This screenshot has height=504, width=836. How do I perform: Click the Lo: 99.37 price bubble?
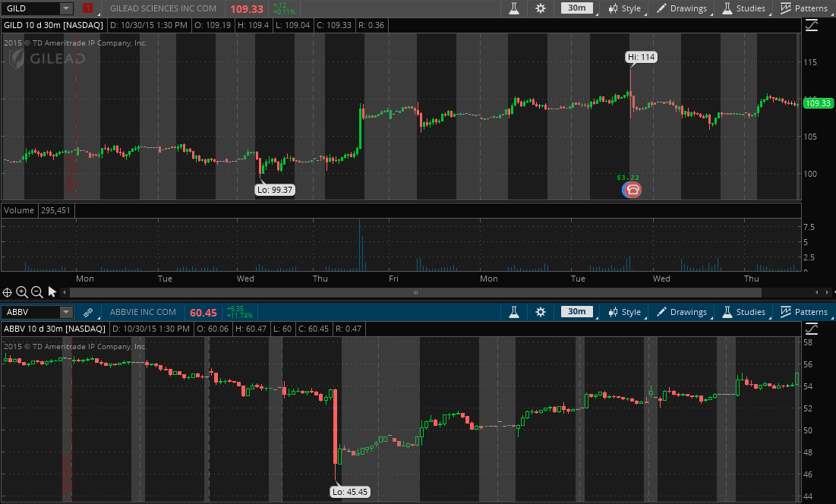coord(275,190)
